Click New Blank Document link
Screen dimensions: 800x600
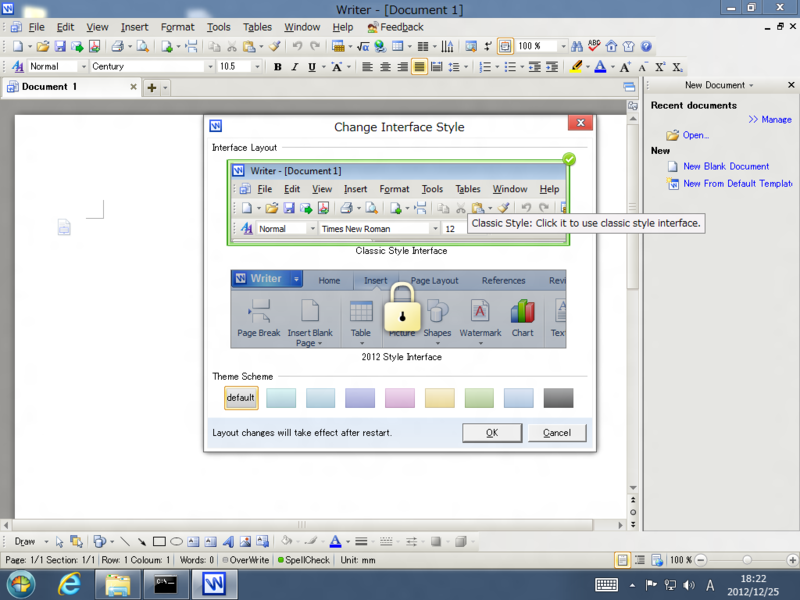(x=726, y=166)
